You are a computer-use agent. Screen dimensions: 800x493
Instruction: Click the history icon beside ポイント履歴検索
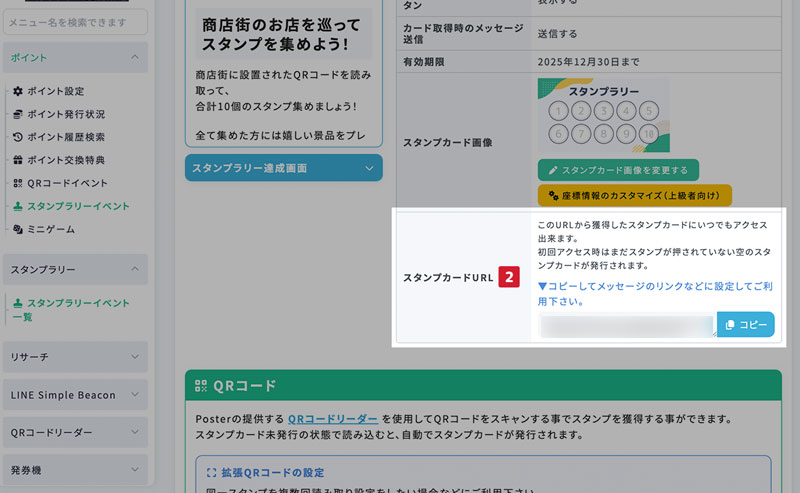[18, 137]
